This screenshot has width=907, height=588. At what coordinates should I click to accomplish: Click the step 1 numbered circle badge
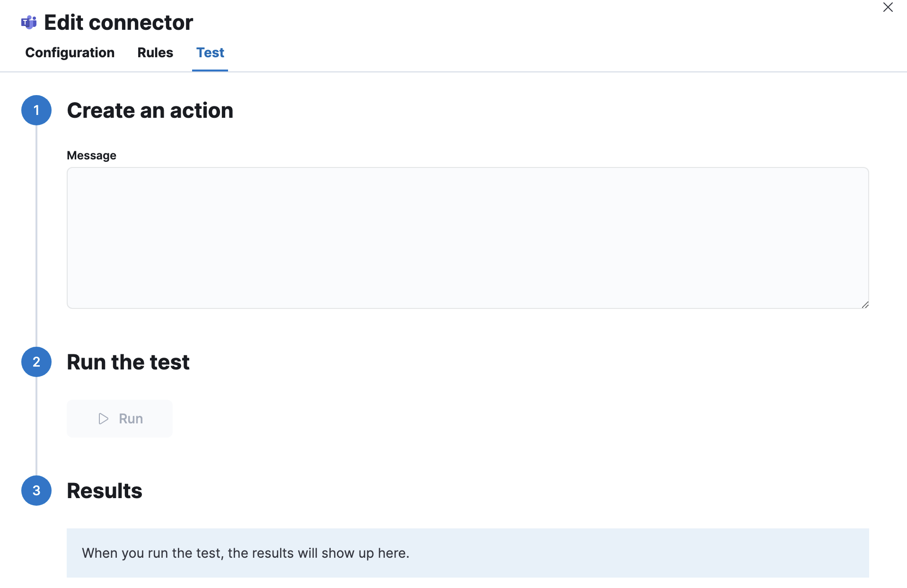(36, 110)
